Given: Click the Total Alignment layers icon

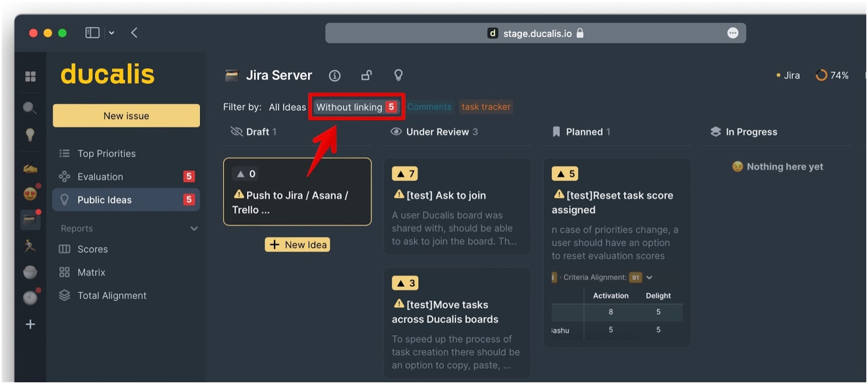Looking at the screenshot, I should (x=65, y=295).
